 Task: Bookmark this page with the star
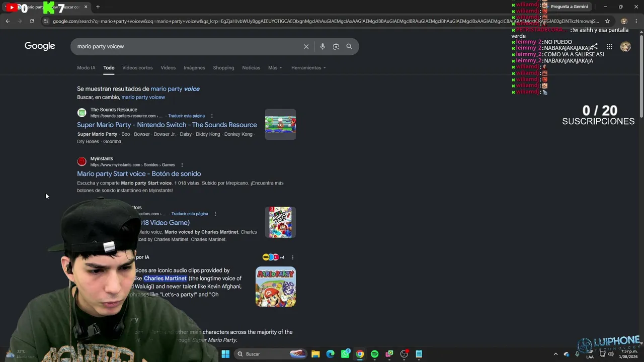607,21
